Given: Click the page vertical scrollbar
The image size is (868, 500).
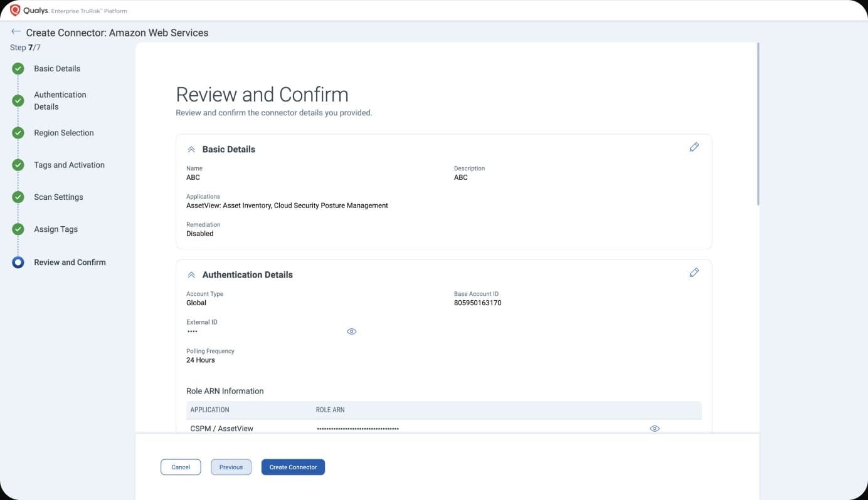Looking at the screenshot, I should (x=758, y=124).
